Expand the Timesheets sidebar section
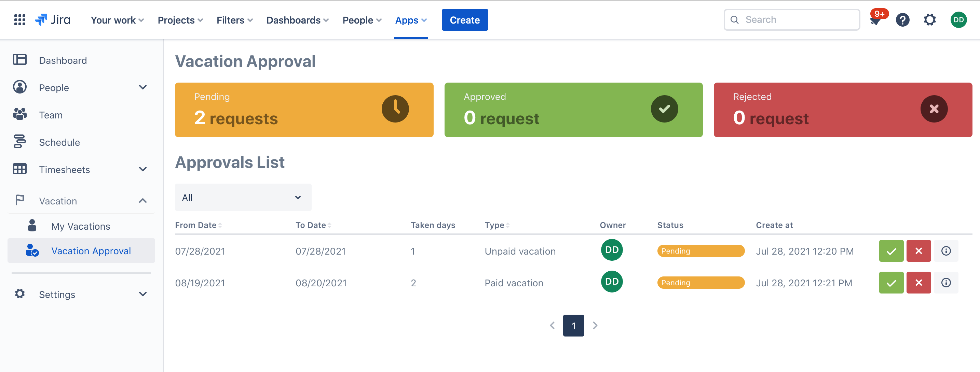The height and width of the screenshot is (372, 980). point(143,170)
